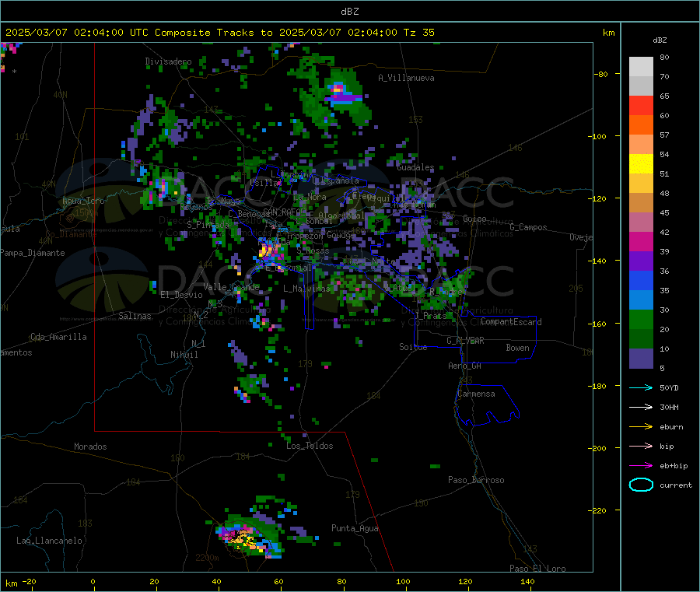Click the Bowen map label

coord(517,348)
